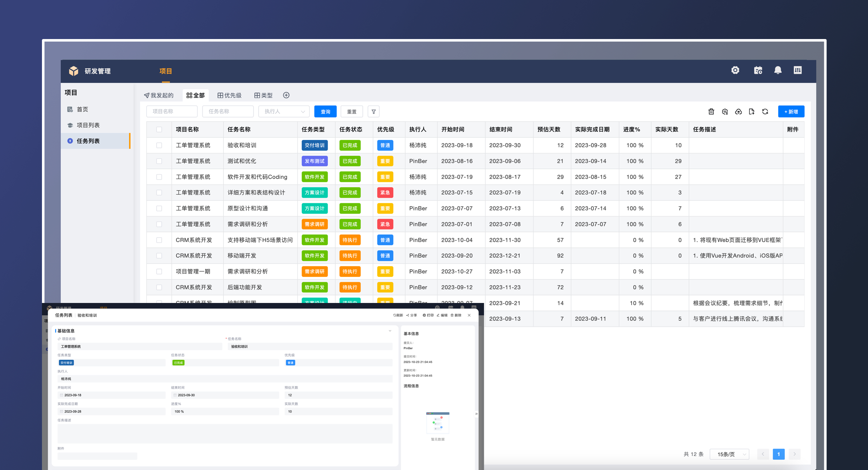Click the cloud upload import icon
Screen dimensions: 868x470
[x=738, y=112]
